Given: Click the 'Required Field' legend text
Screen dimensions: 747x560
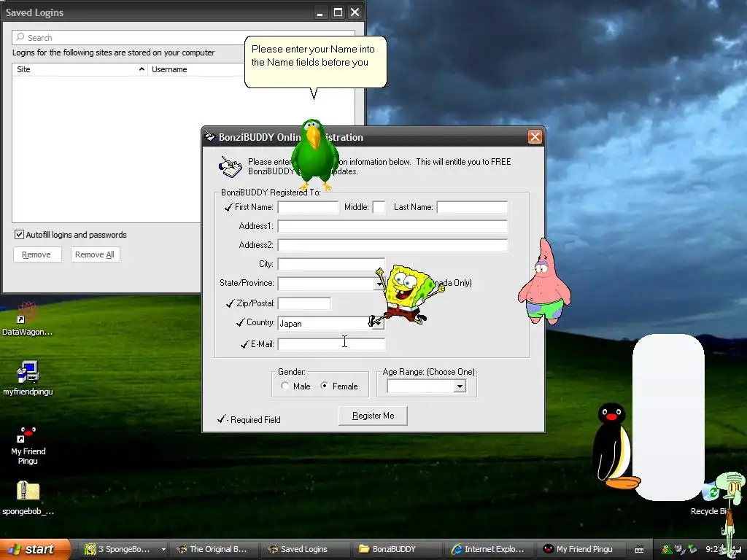Looking at the screenshot, I should [255, 419].
